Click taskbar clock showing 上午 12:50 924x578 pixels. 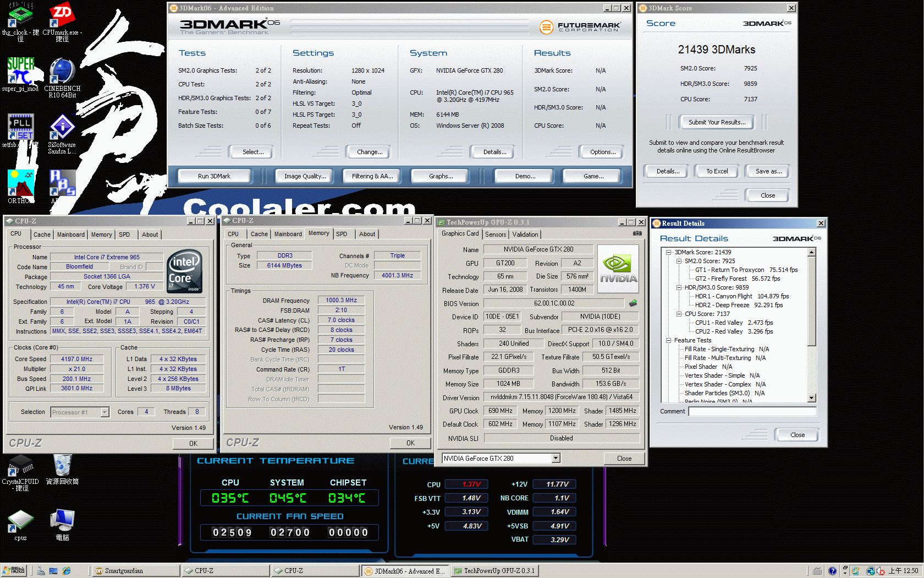[903, 571]
